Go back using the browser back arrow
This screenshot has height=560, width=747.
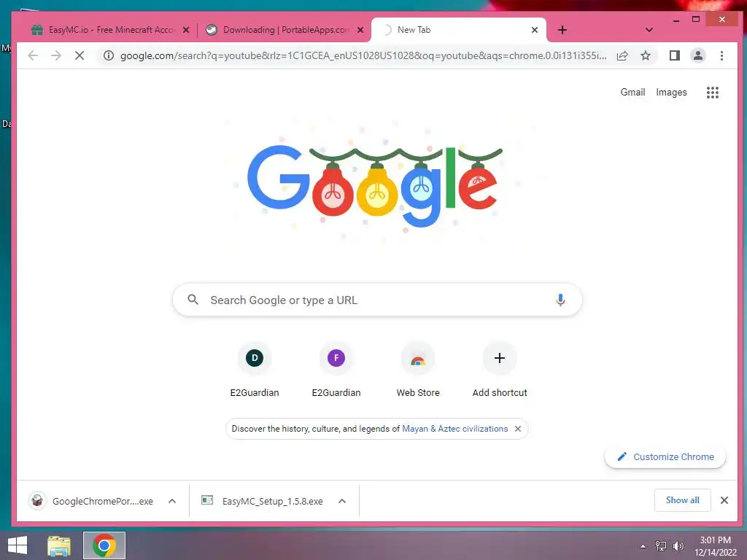point(33,55)
